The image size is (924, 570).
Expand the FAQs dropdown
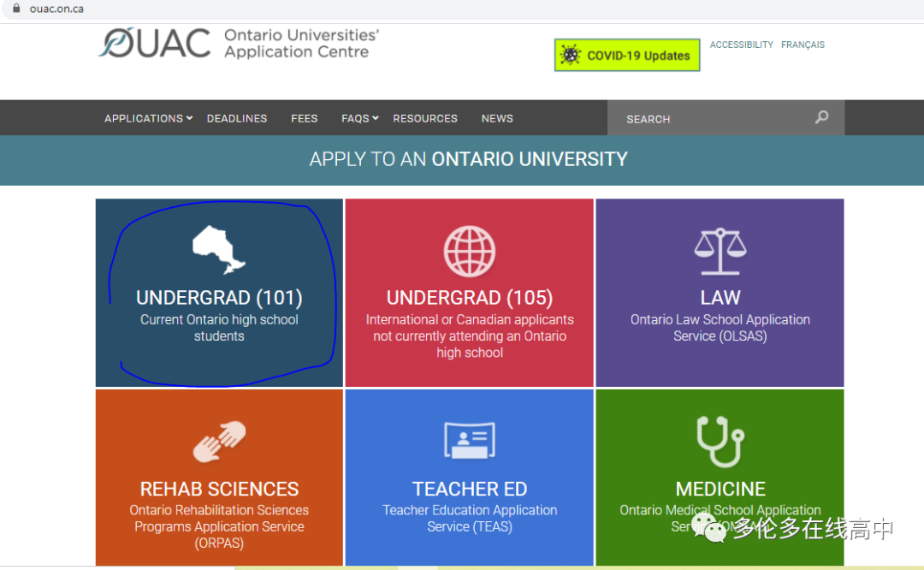[x=359, y=118]
